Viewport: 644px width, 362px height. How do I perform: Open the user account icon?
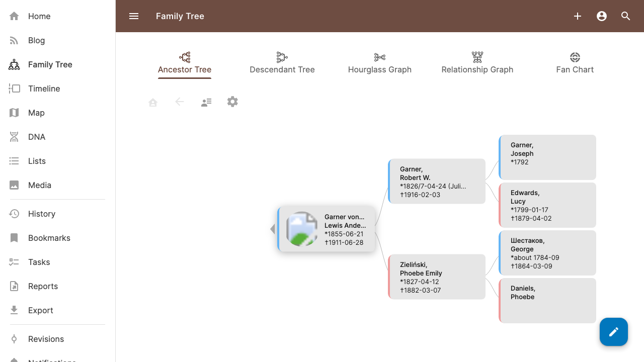[x=602, y=16]
